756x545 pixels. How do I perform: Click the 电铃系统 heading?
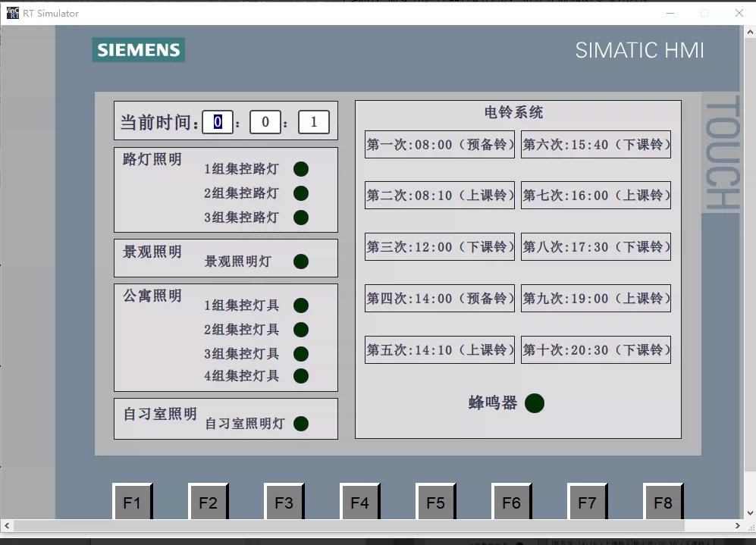513,112
